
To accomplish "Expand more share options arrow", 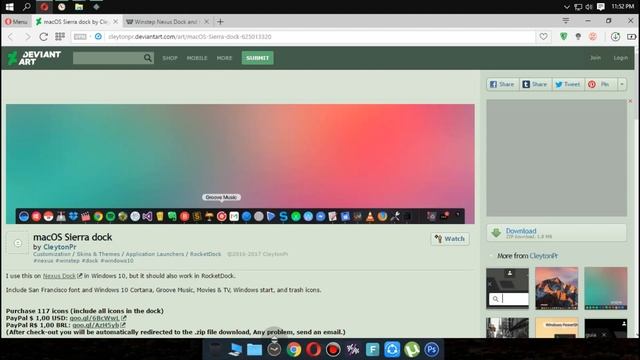I will pos(622,84).
